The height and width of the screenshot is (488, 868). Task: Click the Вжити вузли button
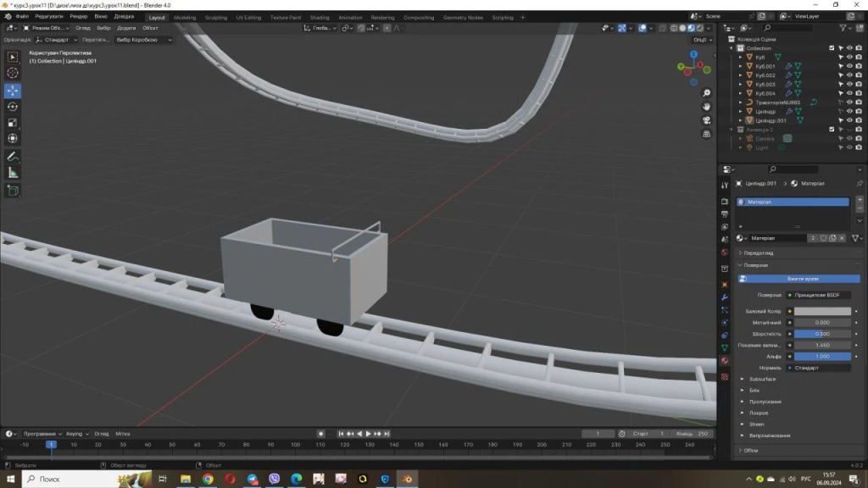[x=802, y=279]
